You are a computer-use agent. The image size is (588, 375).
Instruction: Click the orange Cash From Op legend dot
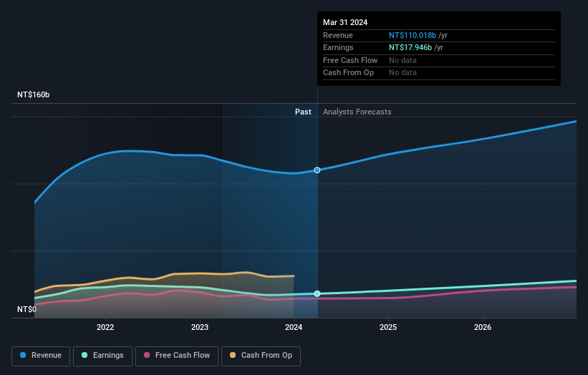point(233,355)
